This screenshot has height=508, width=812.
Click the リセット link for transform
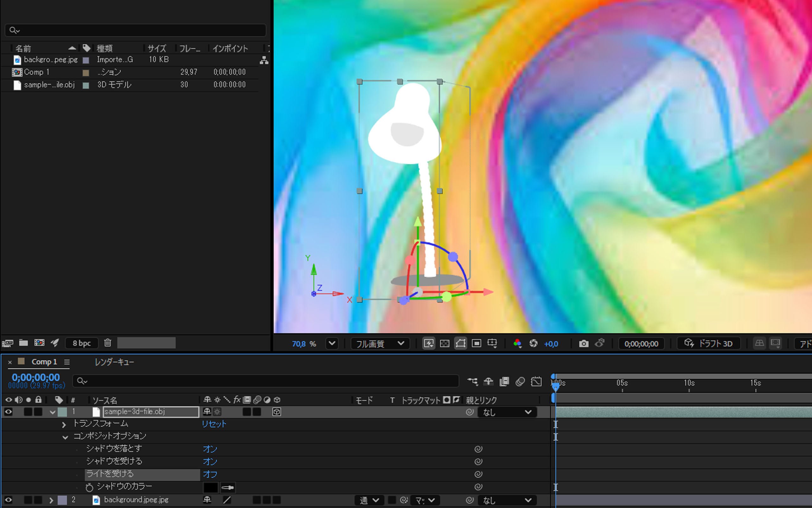pyautogui.click(x=214, y=424)
